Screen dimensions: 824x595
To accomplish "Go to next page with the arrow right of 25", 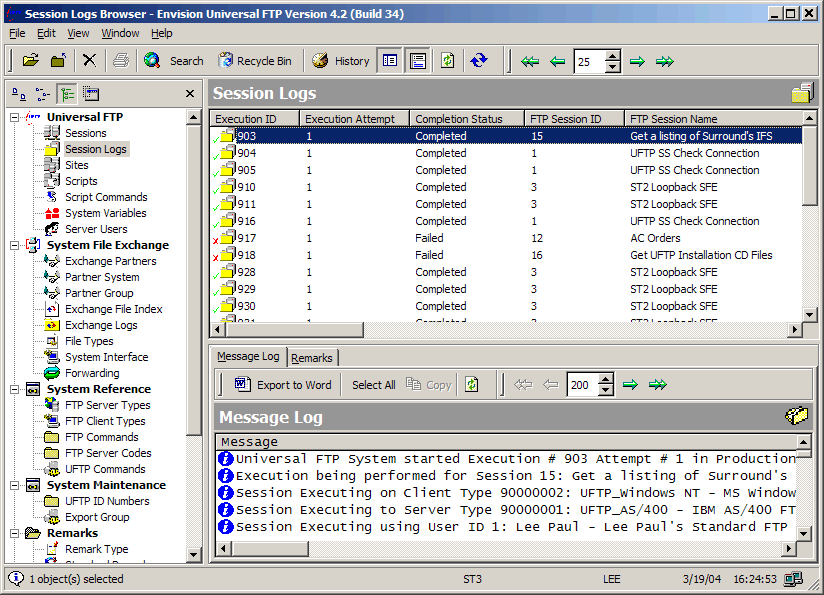I will click(x=637, y=61).
